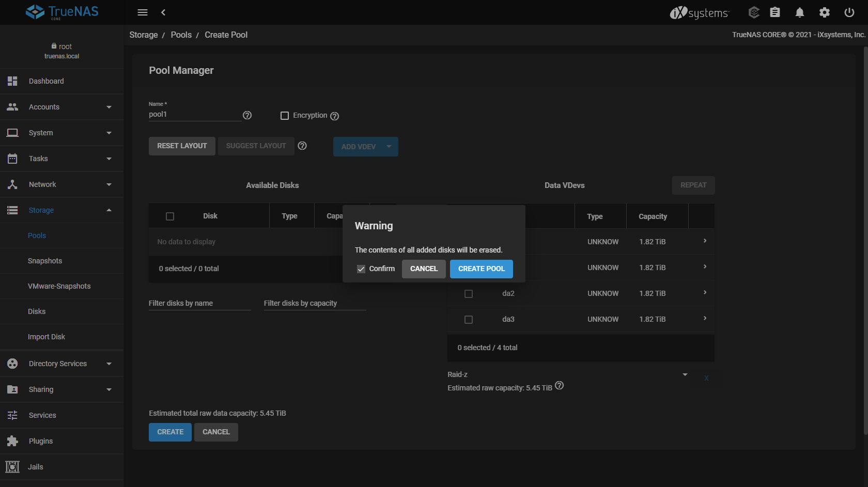Click the Repeat button
The image size is (868, 487).
click(x=693, y=185)
